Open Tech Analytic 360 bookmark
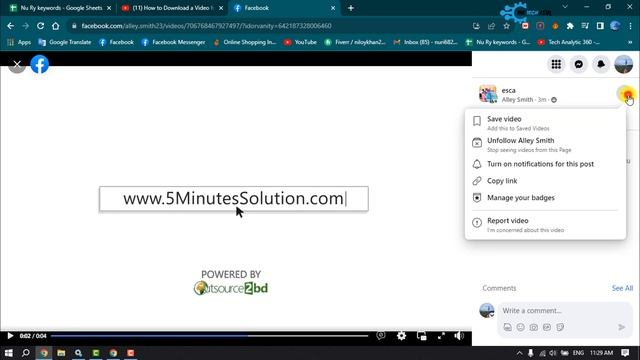Viewport: 640px width, 360px height. tap(568, 42)
